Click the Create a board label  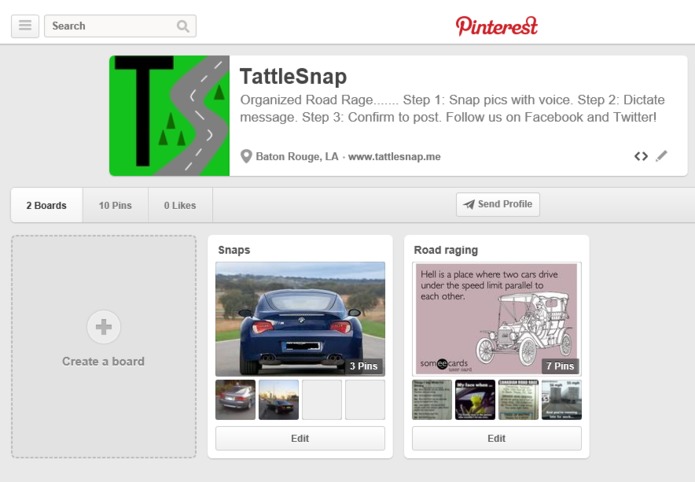[x=103, y=362]
